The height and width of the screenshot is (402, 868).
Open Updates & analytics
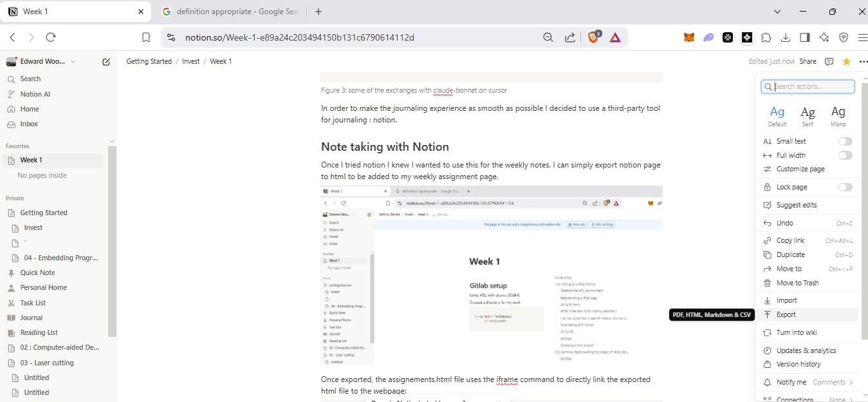pos(808,350)
